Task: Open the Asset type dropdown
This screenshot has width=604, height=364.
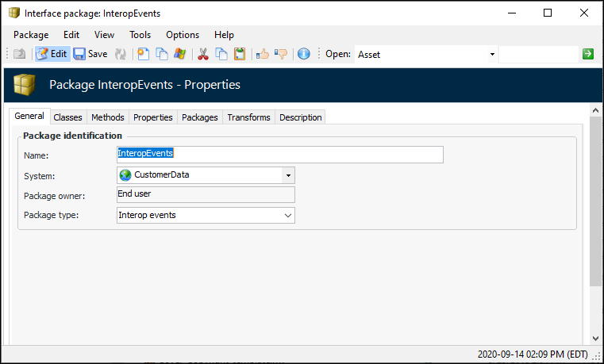Action: 492,54
